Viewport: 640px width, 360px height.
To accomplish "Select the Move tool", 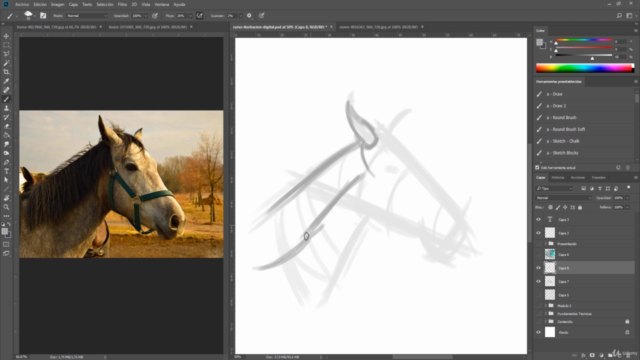I will coord(7,36).
